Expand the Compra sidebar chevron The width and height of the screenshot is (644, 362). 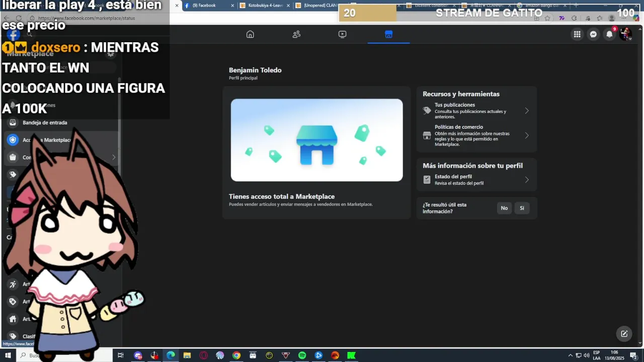pyautogui.click(x=114, y=157)
